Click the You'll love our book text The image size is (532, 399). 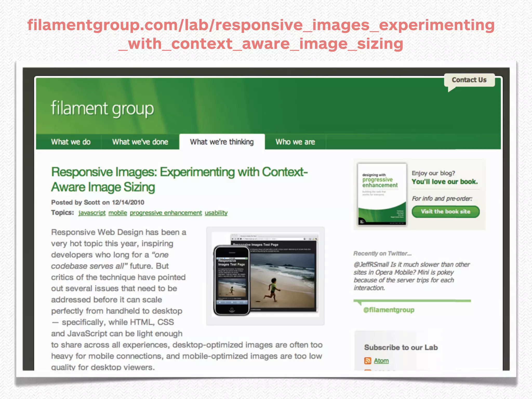click(x=445, y=182)
